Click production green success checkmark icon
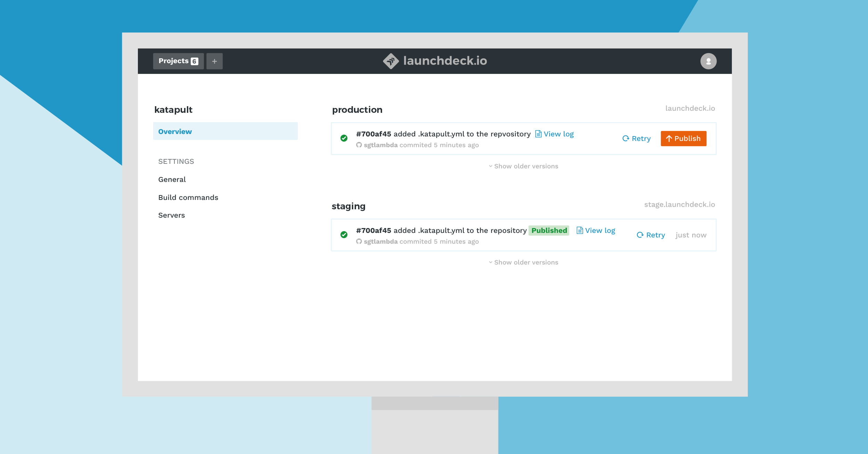This screenshot has height=454, width=868. pyautogui.click(x=344, y=138)
